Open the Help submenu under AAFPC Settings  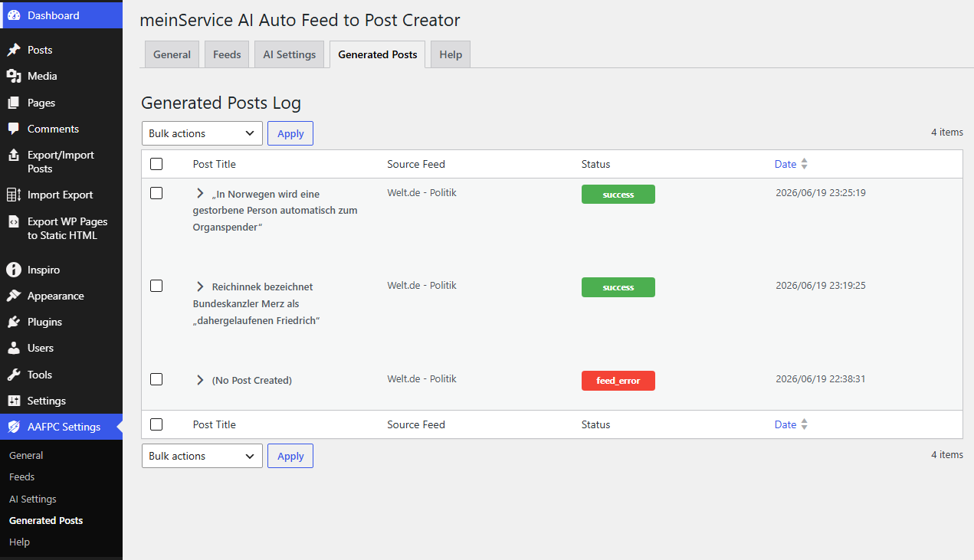(x=19, y=542)
